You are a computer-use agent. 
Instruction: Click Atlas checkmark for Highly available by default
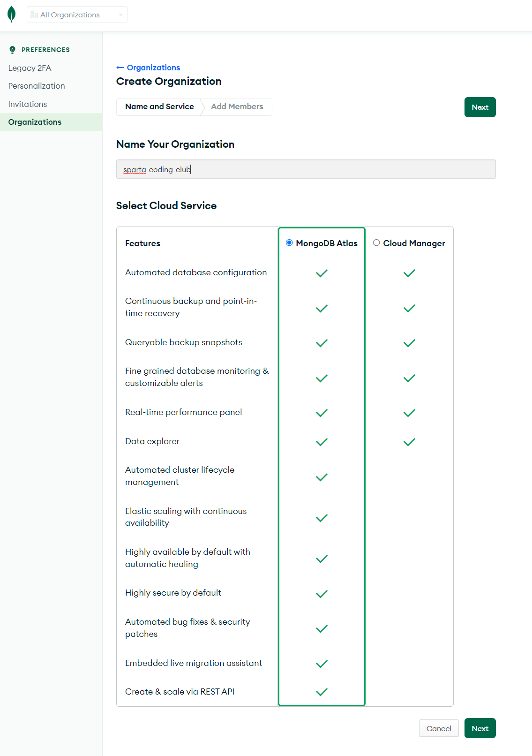(322, 559)
